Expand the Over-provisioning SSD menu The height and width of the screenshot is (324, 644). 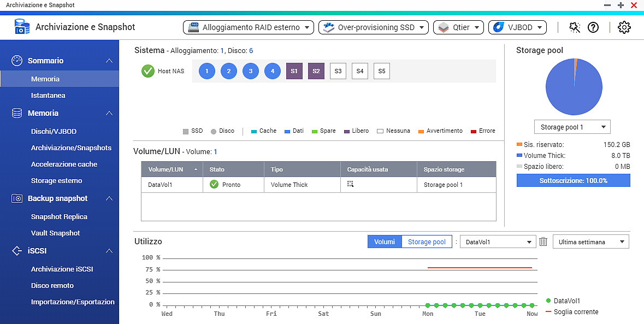(373, 27)
